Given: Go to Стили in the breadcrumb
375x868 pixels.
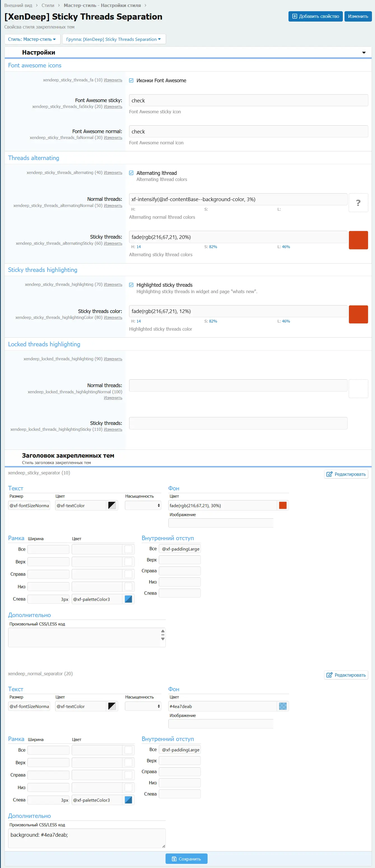Looking at the screenshot, I should point(48,5).
